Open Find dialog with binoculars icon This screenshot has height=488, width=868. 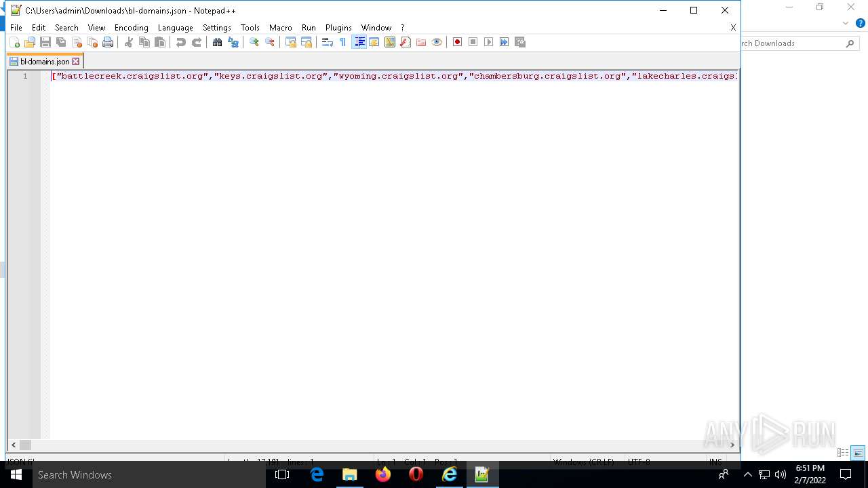pyautogui.click(x=218, y=42)
